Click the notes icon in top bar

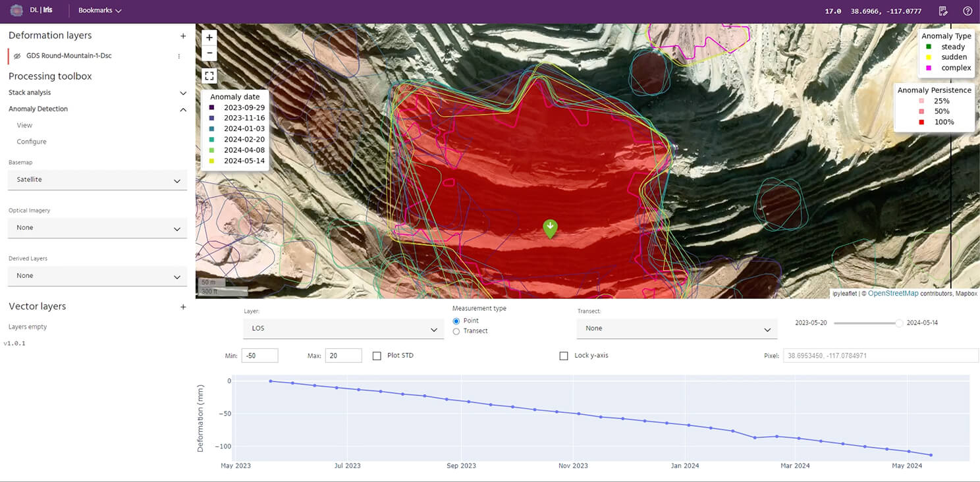click(x=943, y=11)
